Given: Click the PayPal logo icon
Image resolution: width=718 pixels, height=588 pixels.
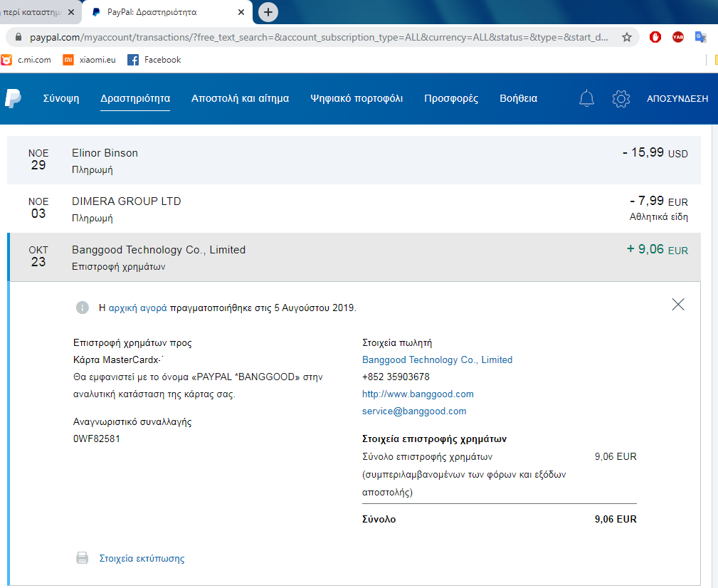Looking at the screenshot, I should (13, 99).
